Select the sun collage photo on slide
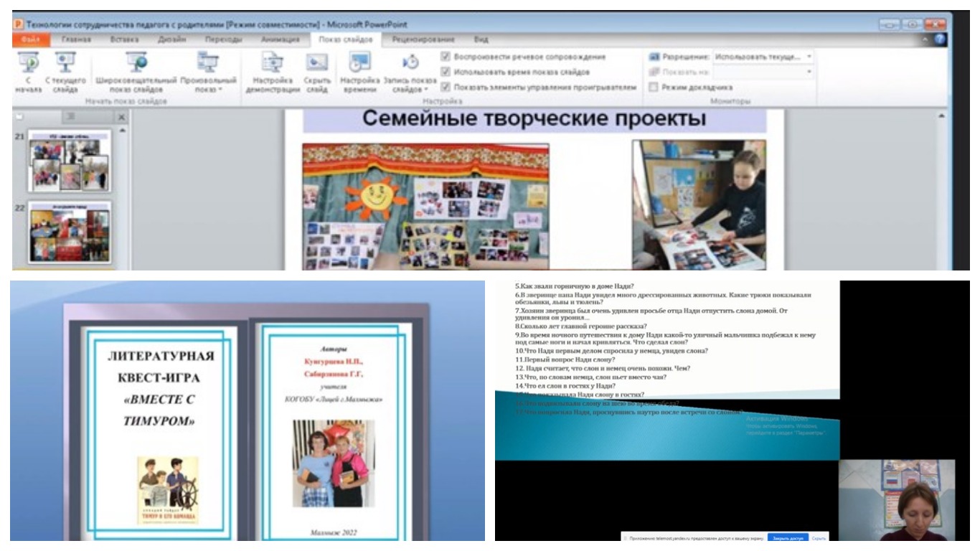The image size is (980, 551). coord(425,206)
